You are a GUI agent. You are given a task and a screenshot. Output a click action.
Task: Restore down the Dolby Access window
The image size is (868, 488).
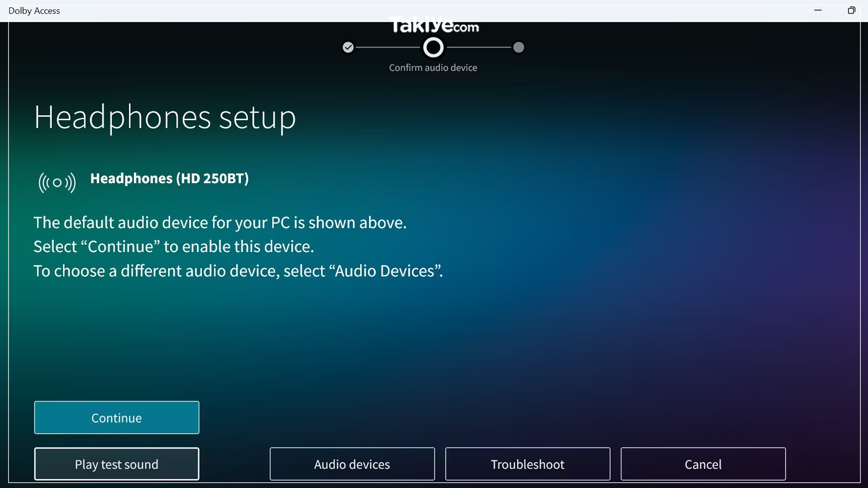click(851, 10)
